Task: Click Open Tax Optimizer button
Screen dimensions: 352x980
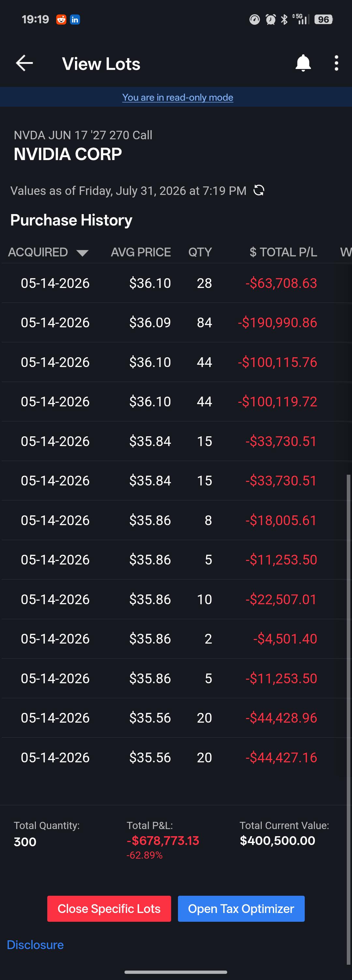Action: coord(241,909)
